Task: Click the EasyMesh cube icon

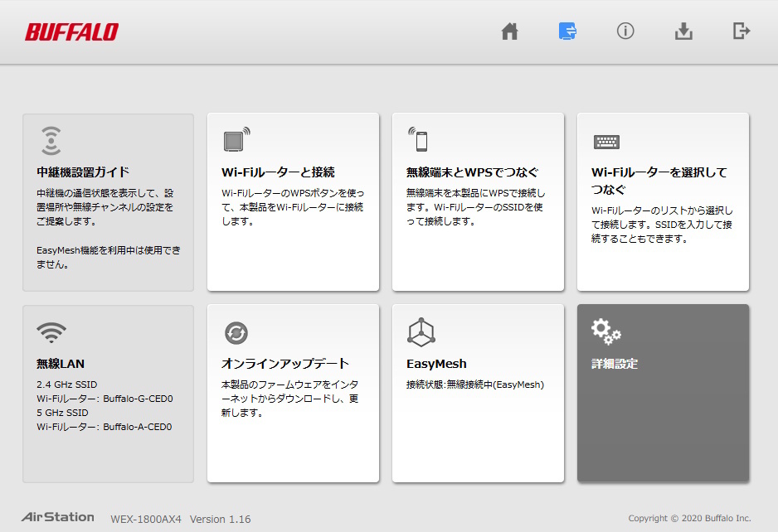Action: [x=421, y=332]
